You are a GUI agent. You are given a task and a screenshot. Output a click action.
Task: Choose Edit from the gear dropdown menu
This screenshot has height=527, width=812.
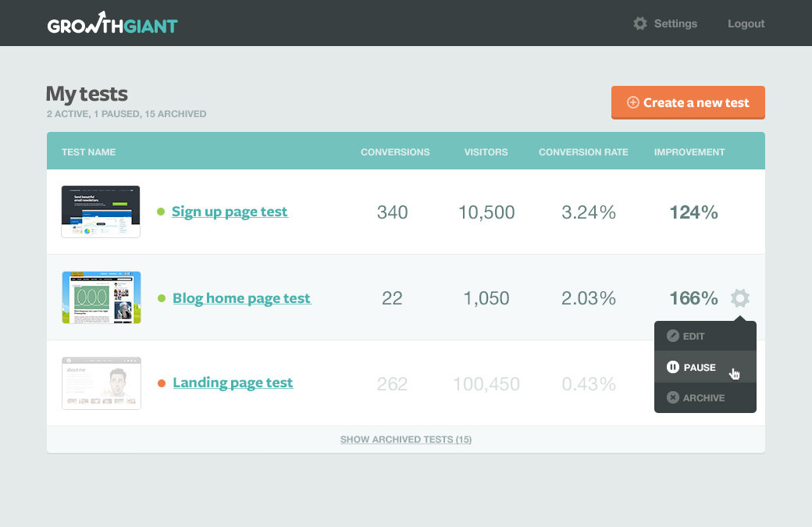[705, 336]
